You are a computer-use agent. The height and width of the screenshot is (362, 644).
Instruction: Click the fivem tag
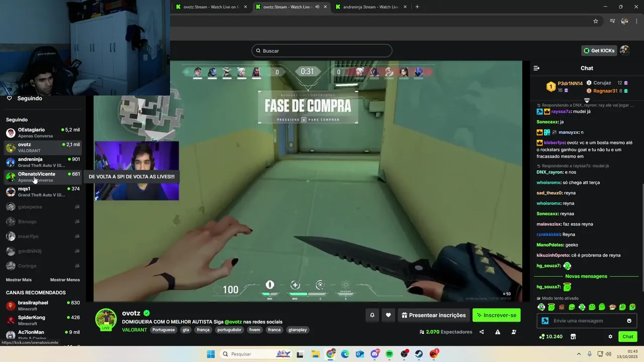pos(255,330)
